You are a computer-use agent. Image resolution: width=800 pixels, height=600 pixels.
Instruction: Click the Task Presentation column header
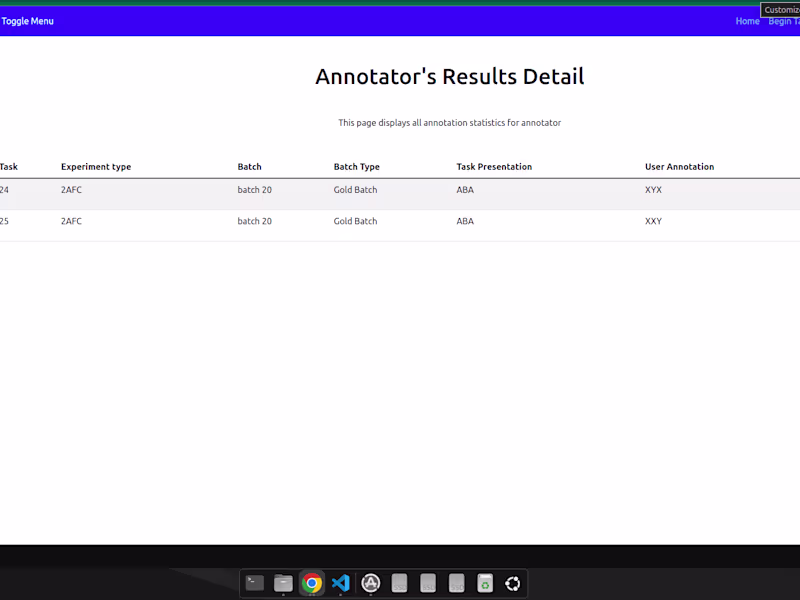[x=494, y=167]
